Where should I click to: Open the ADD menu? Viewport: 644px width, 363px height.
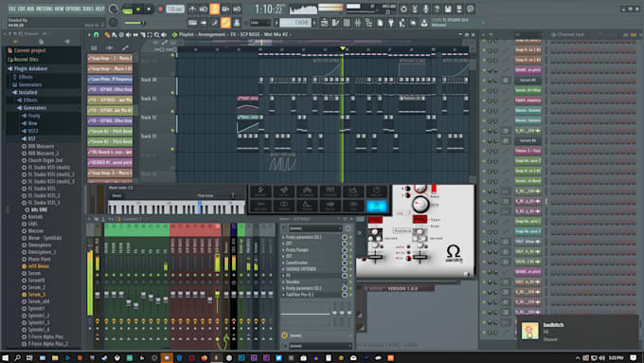point(31,9)
